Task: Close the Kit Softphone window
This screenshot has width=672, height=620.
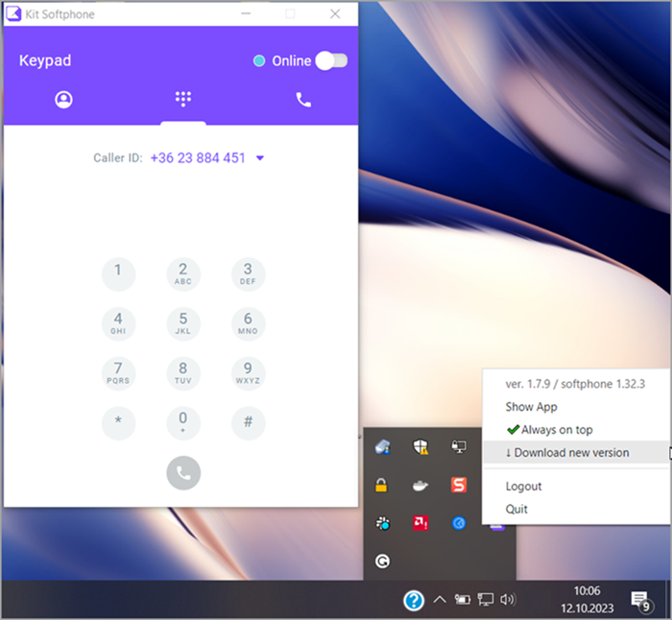Action: pyautogui.click(x=335, y=13)
